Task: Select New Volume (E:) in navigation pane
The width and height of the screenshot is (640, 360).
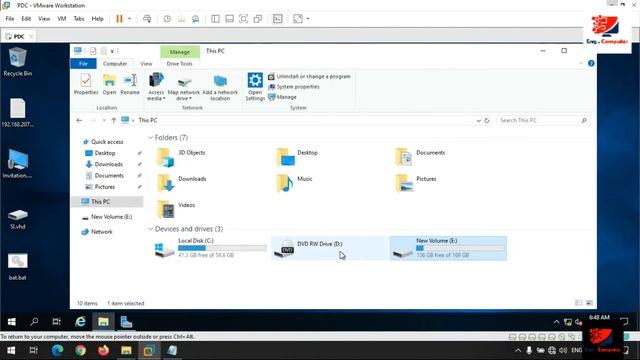Action: pyautogui.click(x=111, y=217)
